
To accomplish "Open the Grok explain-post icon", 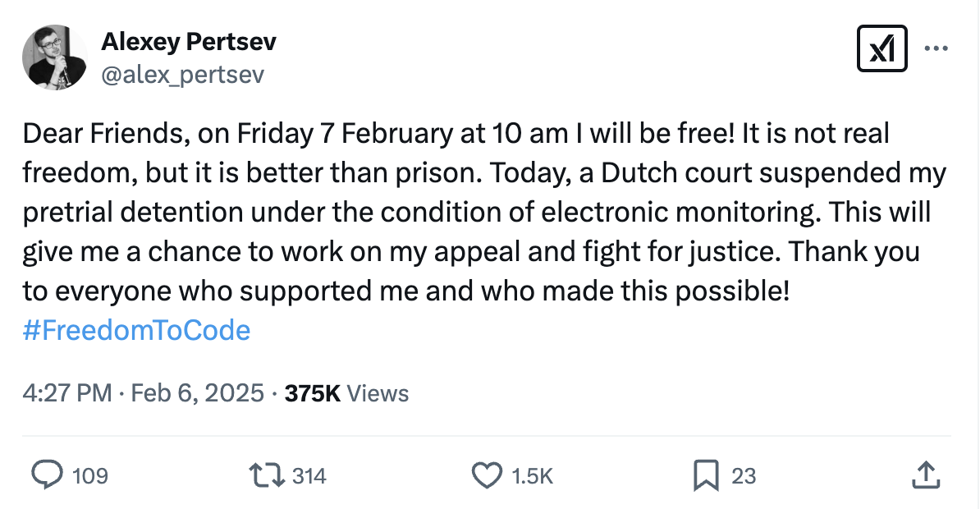I will point(882,48).
